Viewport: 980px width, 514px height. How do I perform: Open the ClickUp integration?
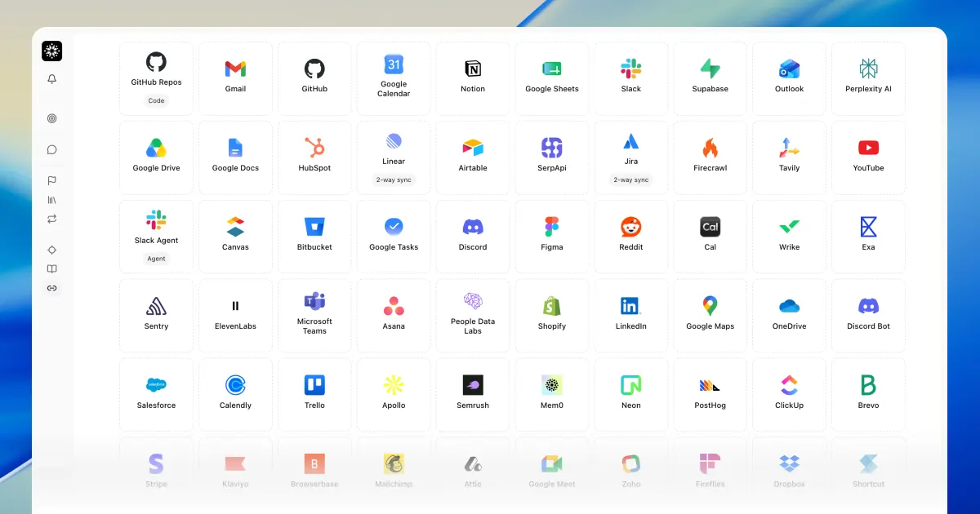click(x=790, y=395)
